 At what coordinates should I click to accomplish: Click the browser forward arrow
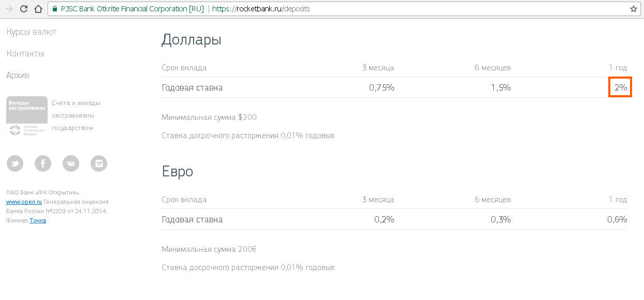[x=9, y=9]
